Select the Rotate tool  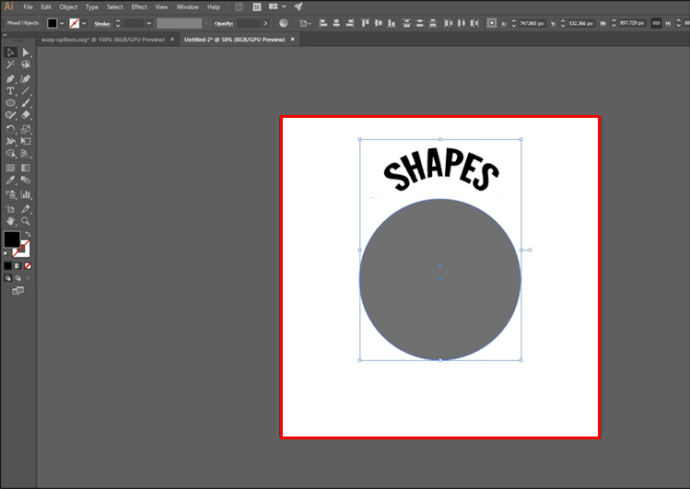tap(10, 129)
